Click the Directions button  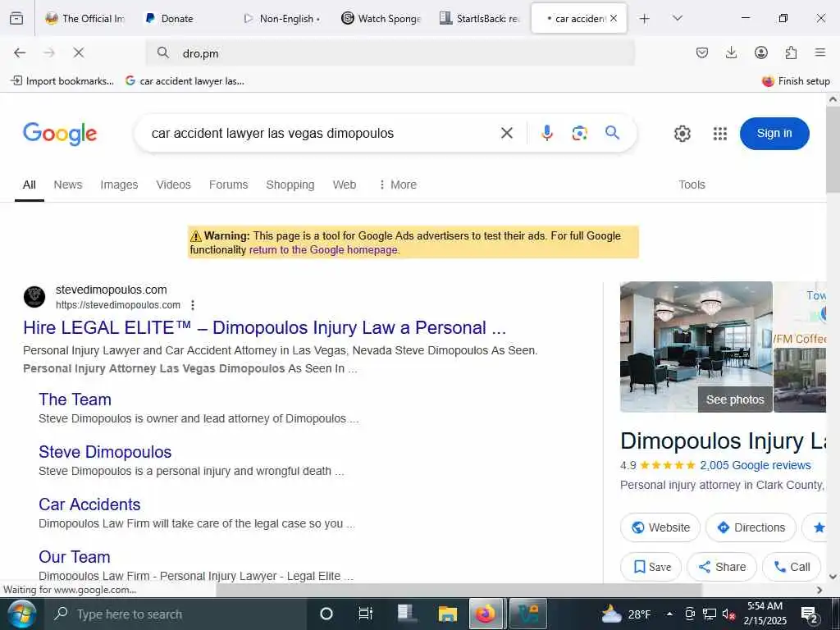(751, 527)
